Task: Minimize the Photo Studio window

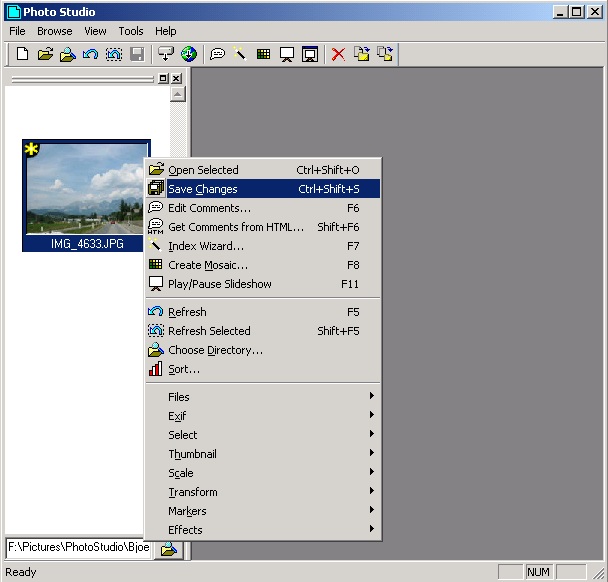Action: pos(560,12)
